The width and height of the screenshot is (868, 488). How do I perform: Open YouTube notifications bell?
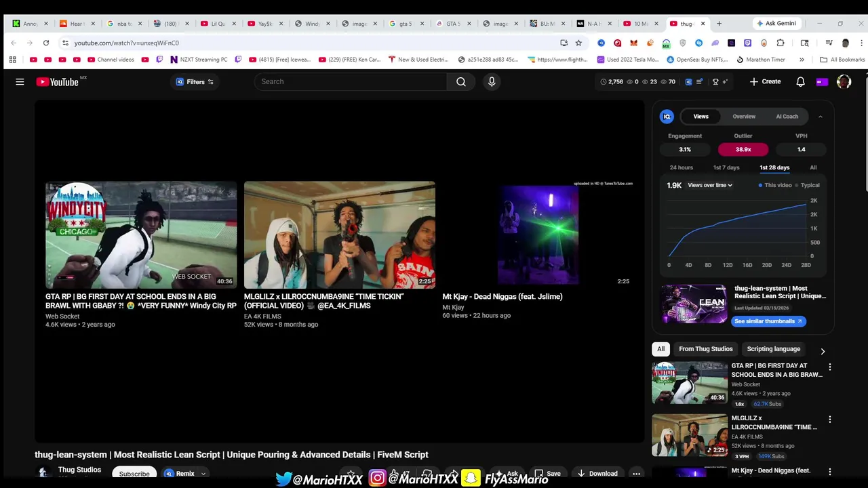point(800,82)
